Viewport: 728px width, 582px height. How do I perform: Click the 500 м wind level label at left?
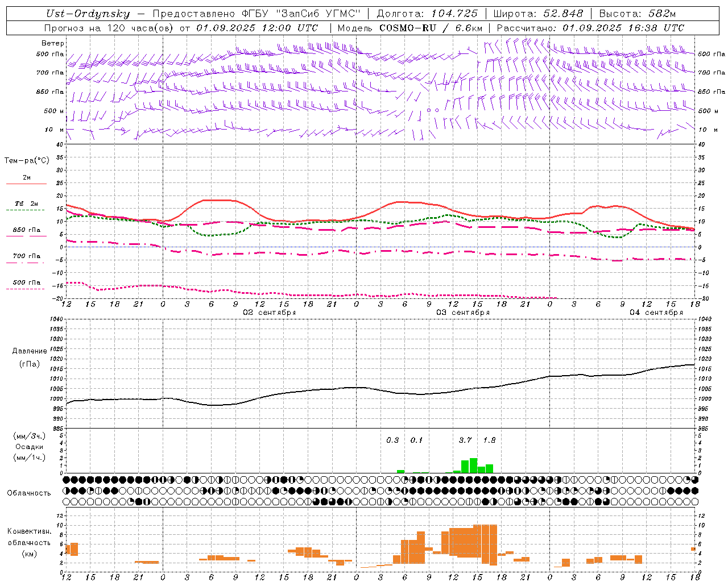click(x=54, y=111)
